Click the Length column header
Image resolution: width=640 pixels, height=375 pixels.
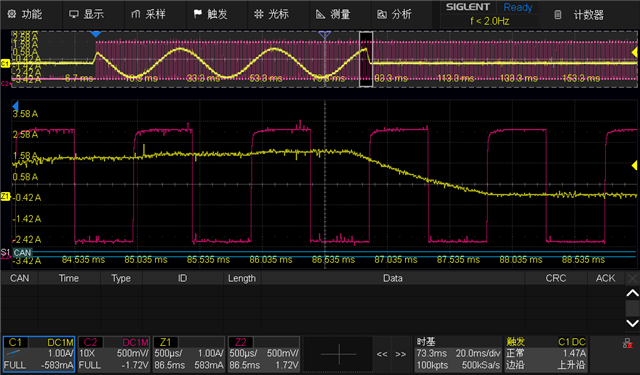pyautogui.click(x=242, y=278)
